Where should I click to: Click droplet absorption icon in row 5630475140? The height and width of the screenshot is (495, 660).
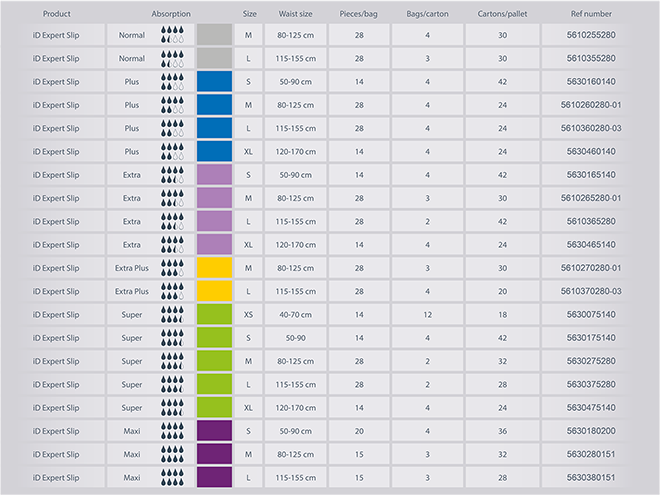(172, 407)
